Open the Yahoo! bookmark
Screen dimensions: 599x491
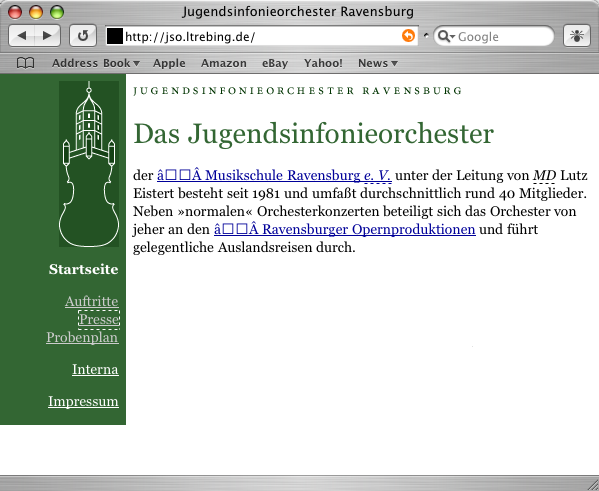[x=323, y=63]
